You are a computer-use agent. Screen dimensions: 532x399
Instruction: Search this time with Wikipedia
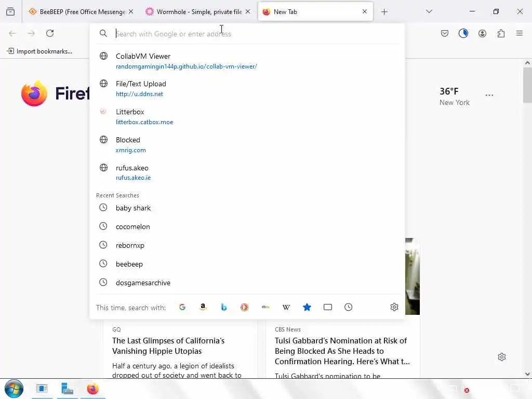[x=286, y=307]
